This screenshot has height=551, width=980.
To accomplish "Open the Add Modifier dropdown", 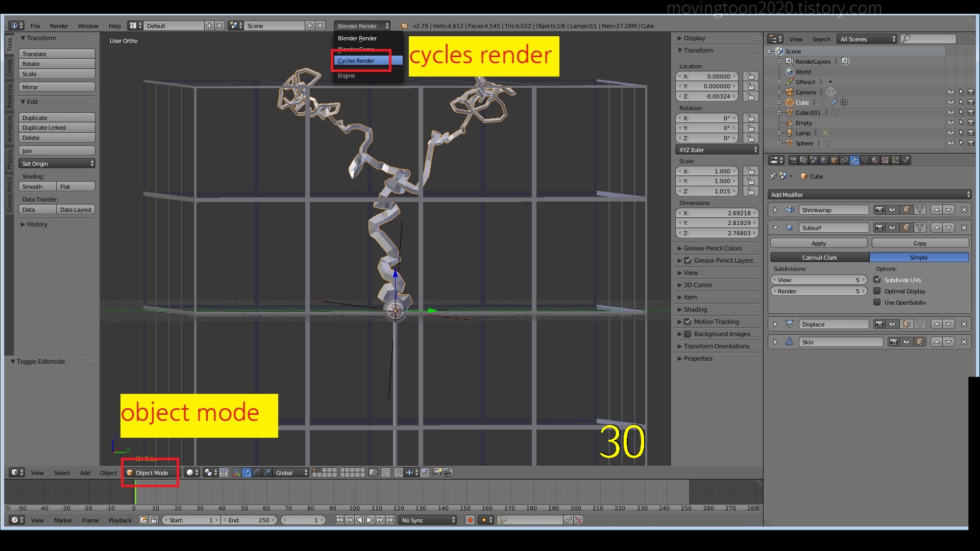I will click(869, 194).
